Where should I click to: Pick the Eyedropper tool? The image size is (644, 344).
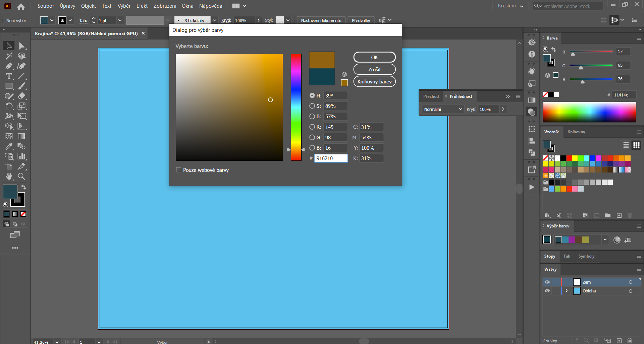pyautogui.click(x=9, y=146)
